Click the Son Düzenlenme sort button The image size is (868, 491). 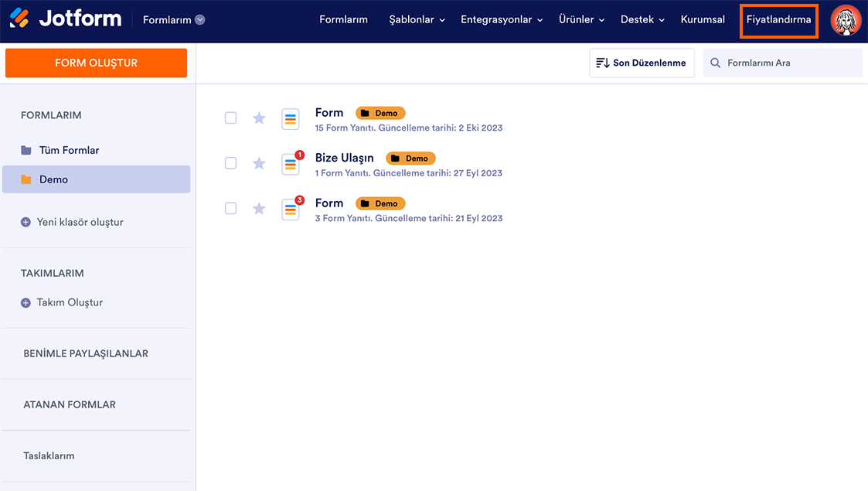tap(642, 63)
